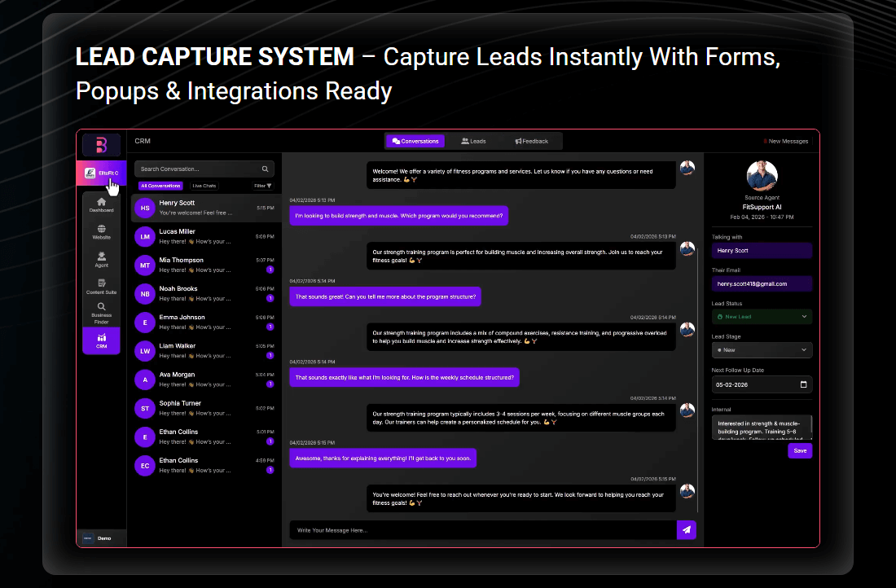The height and width of the screenshot is (588, 896).
Task: Select the CRM chart icon in sidebar
Action: pos(101,340)
